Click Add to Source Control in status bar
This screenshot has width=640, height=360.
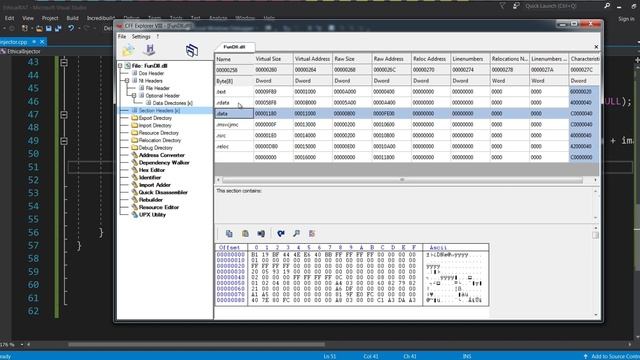pos(611,356)
